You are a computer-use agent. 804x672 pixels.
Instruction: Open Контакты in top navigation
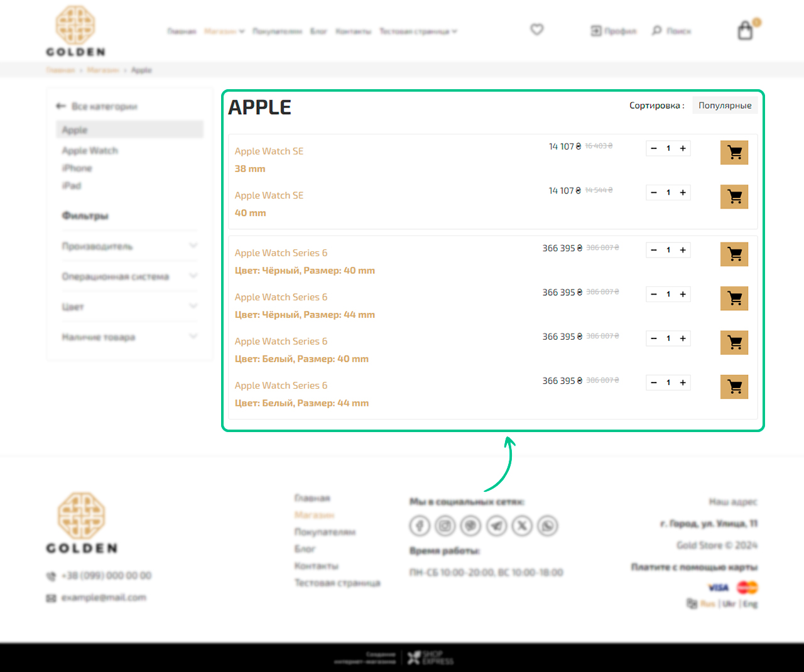(x=353, y=31)
